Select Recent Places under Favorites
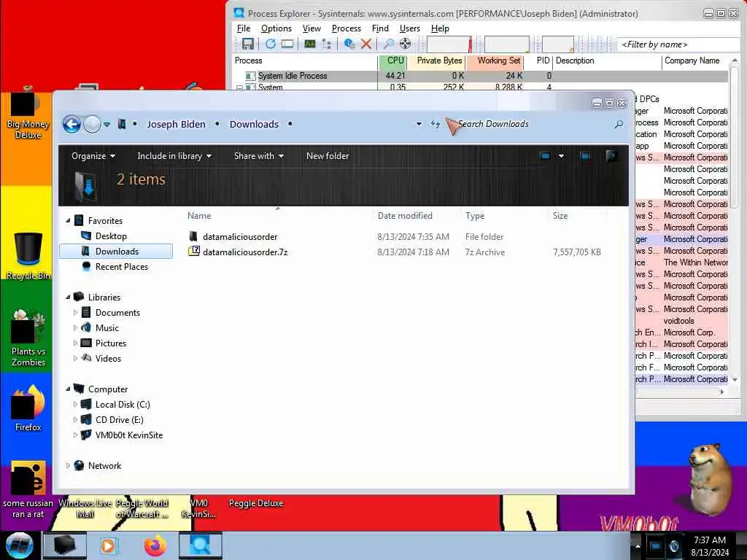This screenshot has width=747, height=560. pos(122,267)
